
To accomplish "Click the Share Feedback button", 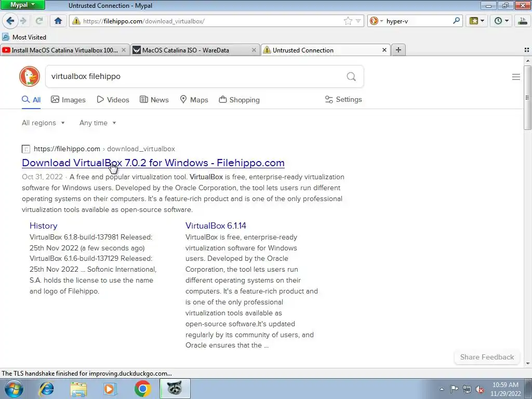I will pos(487,357).
